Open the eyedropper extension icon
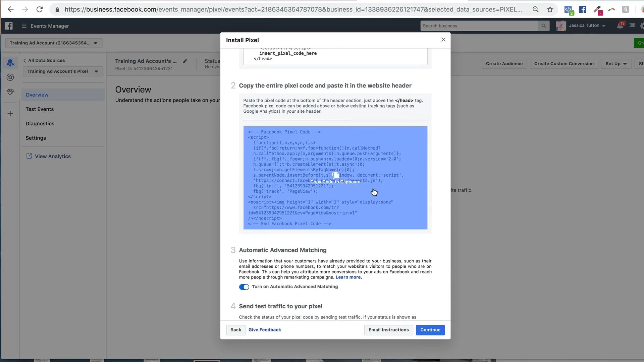This screenshot has height=362, width=644. tap(598, 10)
